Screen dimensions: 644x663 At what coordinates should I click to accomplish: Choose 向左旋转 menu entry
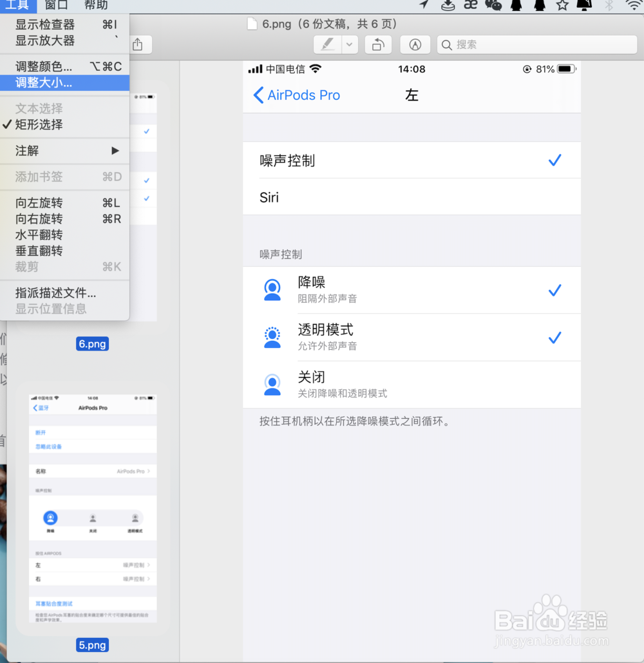(64, 203)
